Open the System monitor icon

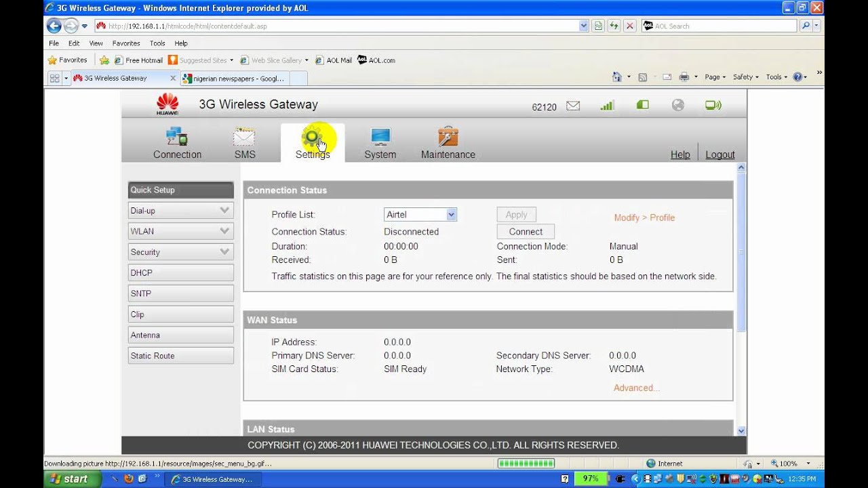(380, 136)
